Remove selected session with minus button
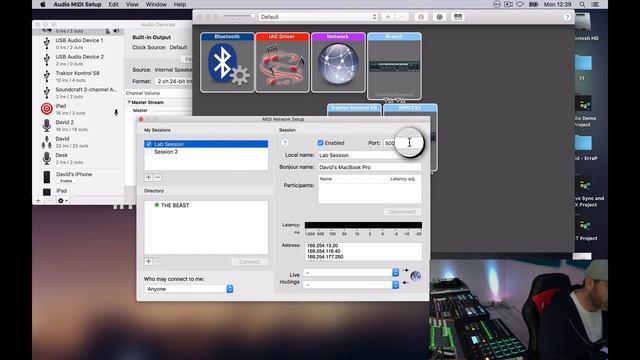The image size is (640, 360). [x=158, y=178]
